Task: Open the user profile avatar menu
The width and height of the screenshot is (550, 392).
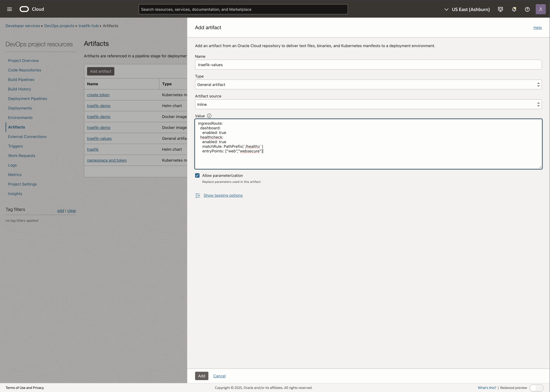Action: (x=541, y=9)
